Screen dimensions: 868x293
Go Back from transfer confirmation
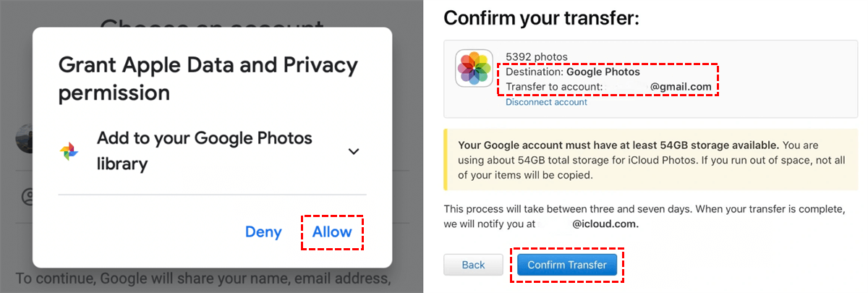coord(473,265)
